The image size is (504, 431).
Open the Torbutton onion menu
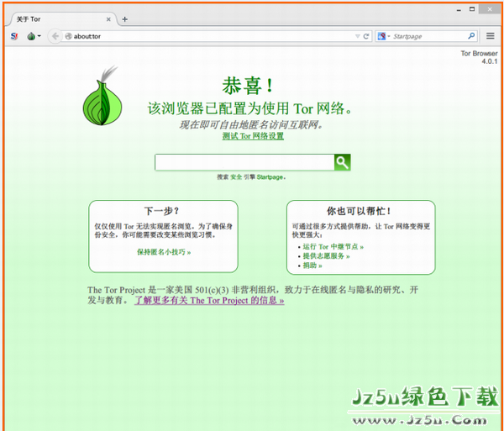[x=34, y=36]
